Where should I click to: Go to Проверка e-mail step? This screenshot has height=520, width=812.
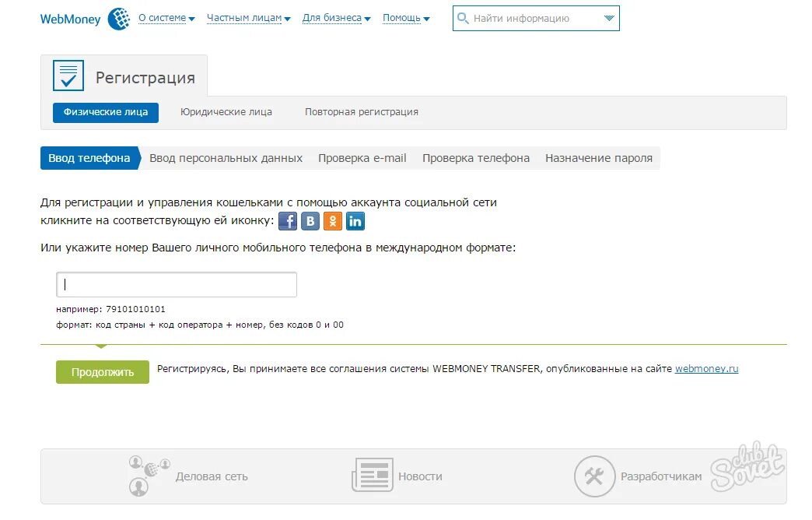[362, 158]
